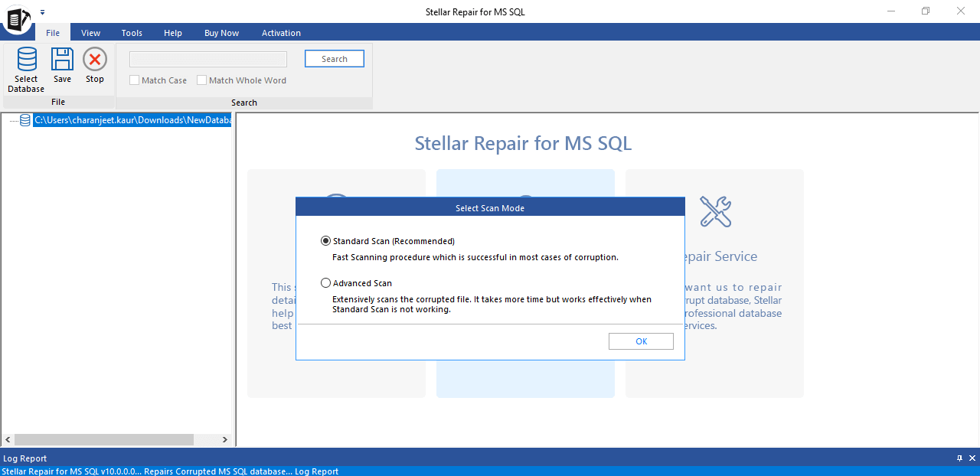
Task: Click Extensively scans the corrupted file text
Action: click(x=492, y=305)
